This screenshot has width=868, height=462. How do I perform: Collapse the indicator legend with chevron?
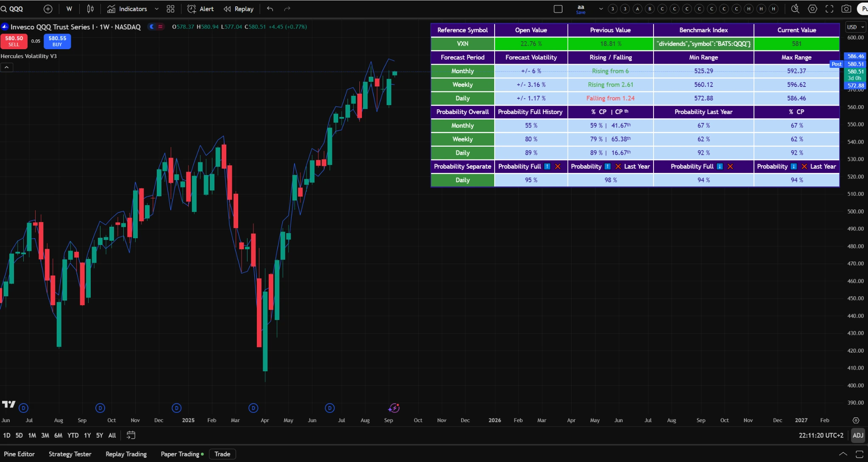click(x=7, y=67)
